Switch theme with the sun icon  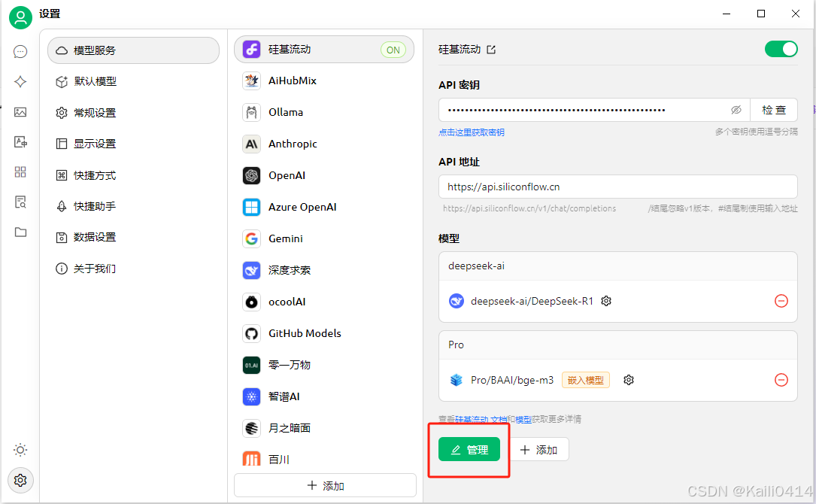point(20,450)
